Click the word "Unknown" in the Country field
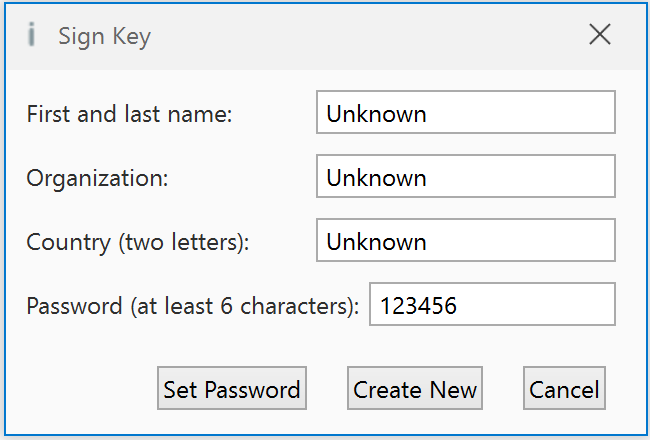650x440 pixels. tap(376, 242)
